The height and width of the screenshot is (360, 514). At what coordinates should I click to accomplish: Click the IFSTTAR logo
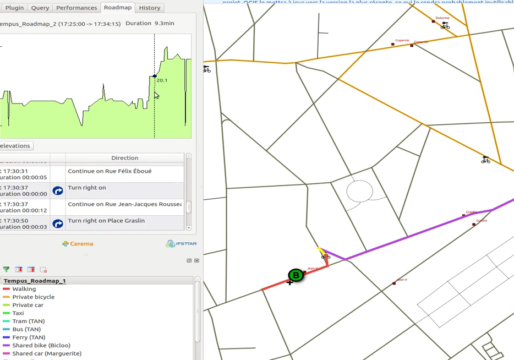tap(181, 244)
